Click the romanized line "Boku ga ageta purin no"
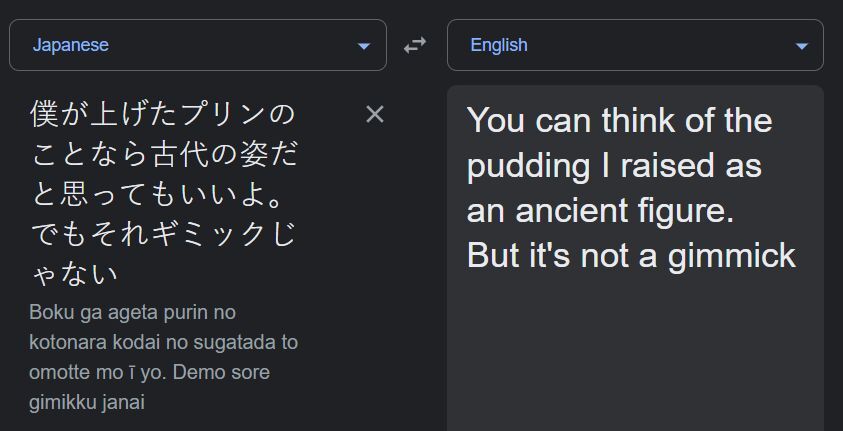The height and width of the screenshot is (431, 843). [132, 312]
